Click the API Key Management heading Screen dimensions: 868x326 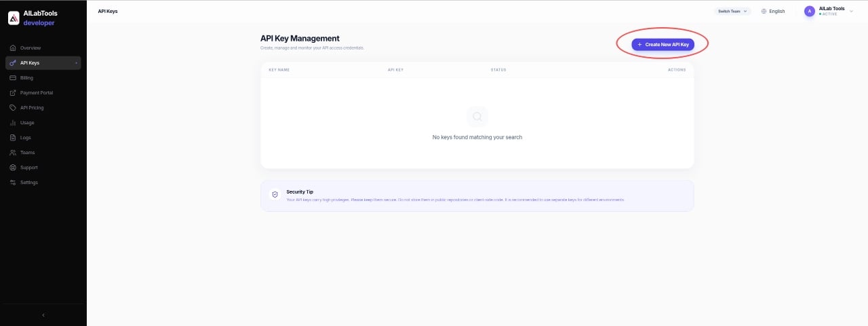(300, 39)
